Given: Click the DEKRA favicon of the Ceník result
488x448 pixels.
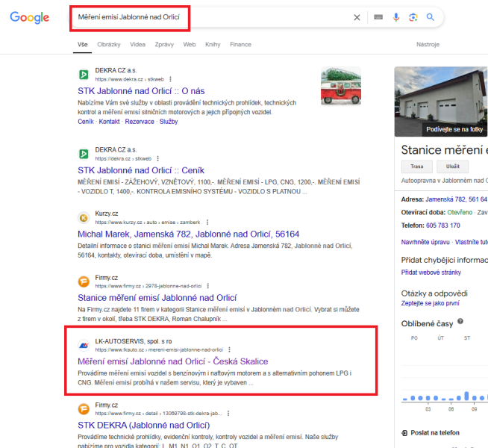Looking at the screenshot, I should [84, 154].
